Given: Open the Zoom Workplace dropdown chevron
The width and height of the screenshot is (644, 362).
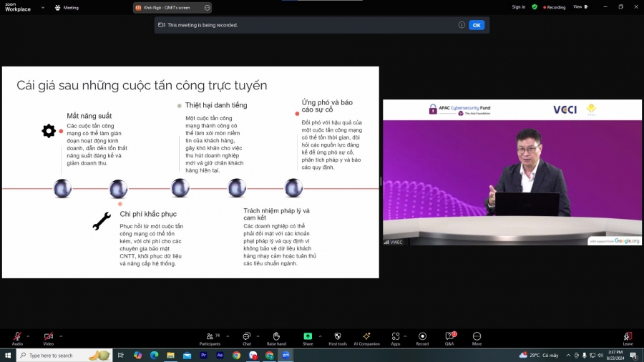Looking at the screenshot, I should point(43,7).
